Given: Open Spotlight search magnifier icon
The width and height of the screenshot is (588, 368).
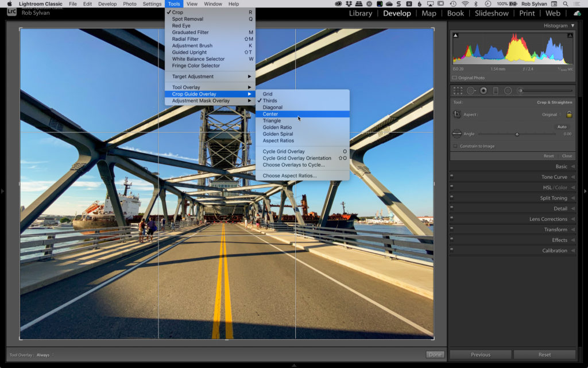Looking at the screenshot, I should click(566, 4).
